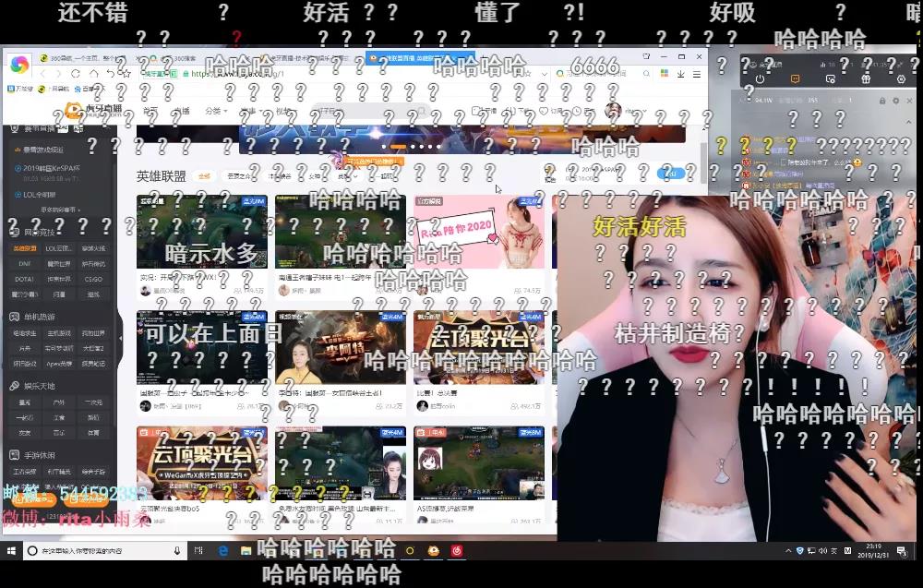Click the 网游竞技 category header
Viewport: 923px width, 588px height.
click(39, 232)
